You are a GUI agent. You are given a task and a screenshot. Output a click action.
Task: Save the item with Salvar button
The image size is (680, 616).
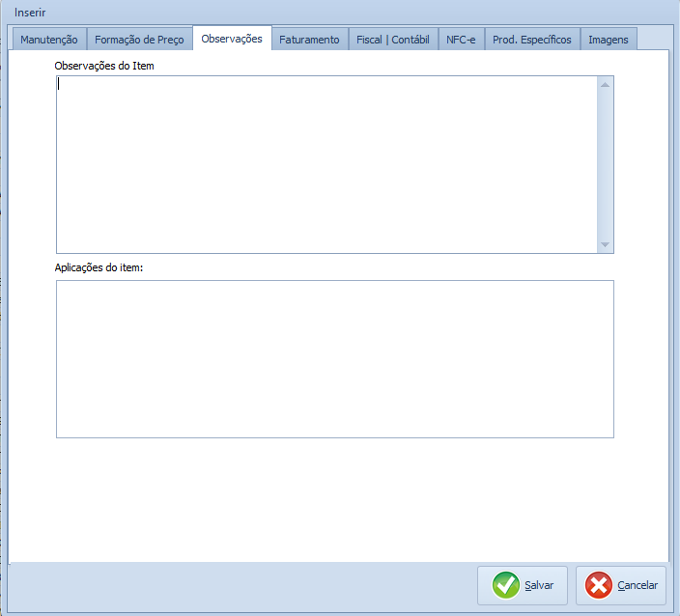click(523, 585)
